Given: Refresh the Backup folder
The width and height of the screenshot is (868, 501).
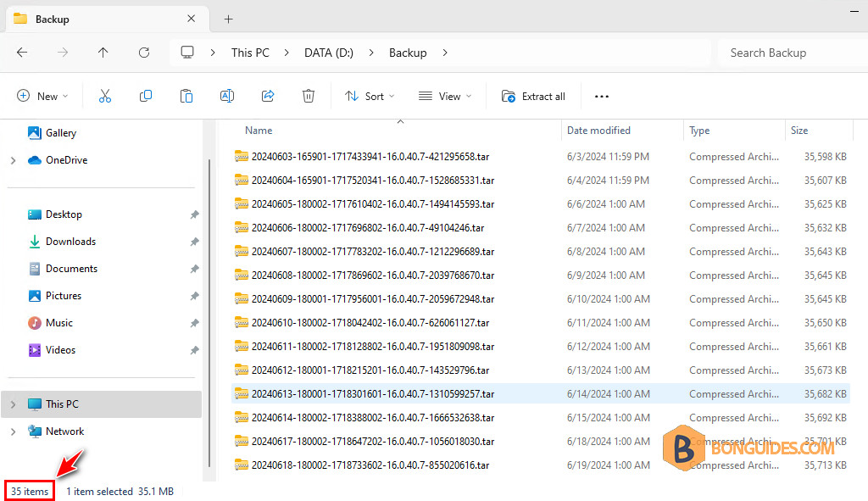Looking at the screenshot, I should pyautogui.click(x=144, y=53).
